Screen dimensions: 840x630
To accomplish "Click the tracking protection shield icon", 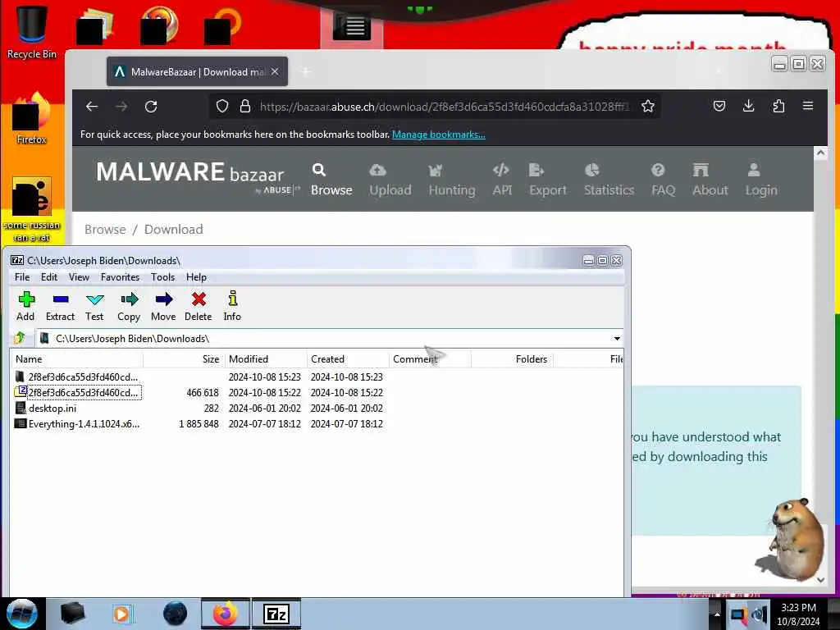I will [222, 106].
